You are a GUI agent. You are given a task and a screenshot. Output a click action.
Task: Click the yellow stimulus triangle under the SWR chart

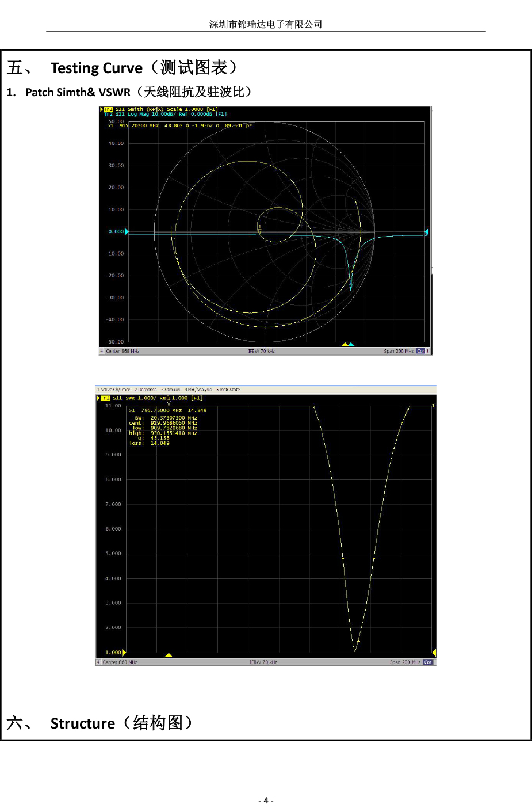pyautogui.click(x=169, y=655)
